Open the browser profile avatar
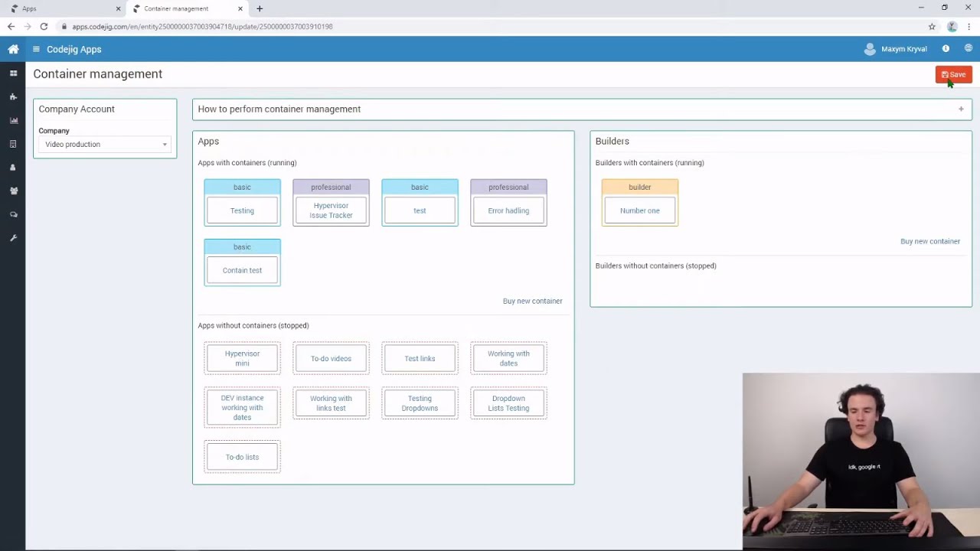Image resolution: width=980 pixels, height=551 pixels. (x=952, y=26)
